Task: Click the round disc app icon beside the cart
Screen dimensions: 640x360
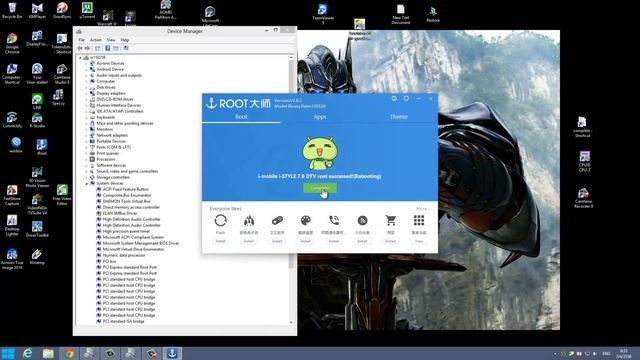Action: tap(362, 221)
